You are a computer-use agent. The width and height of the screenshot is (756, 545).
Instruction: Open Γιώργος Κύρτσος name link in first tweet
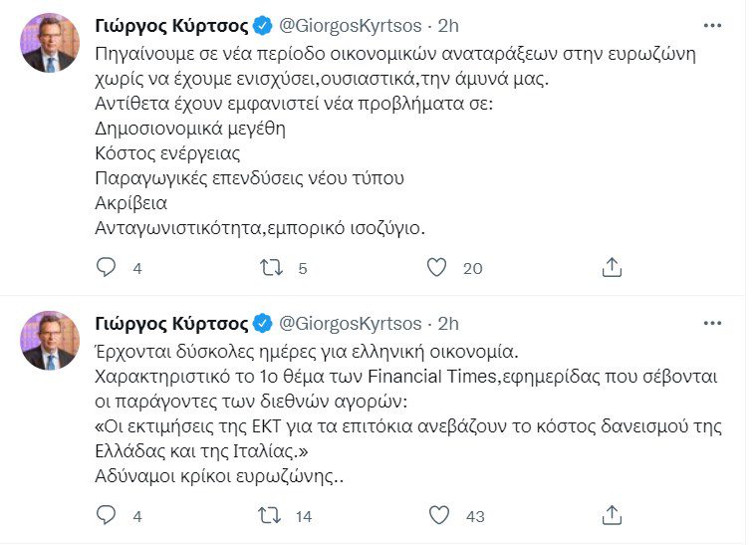170,24
